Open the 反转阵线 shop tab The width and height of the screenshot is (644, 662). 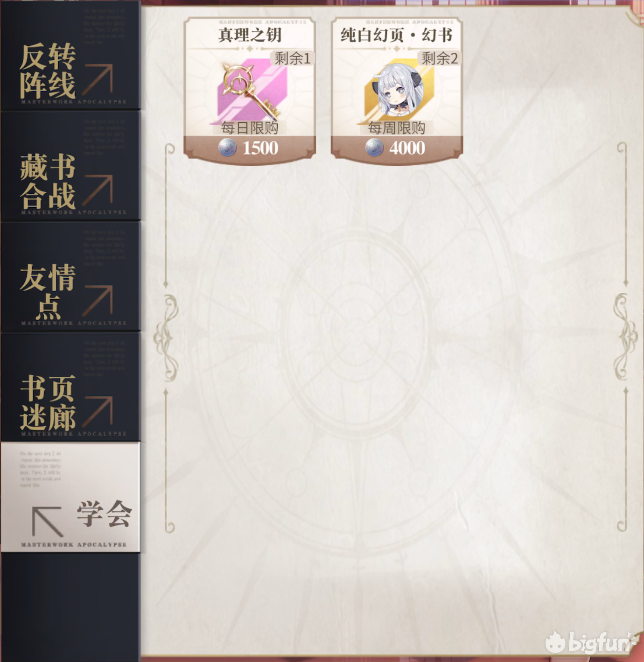click(70, 56)
